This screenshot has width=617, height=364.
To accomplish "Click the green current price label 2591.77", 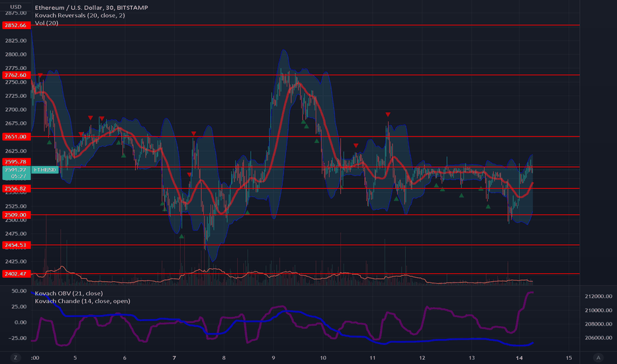I will tap(16, 173).
